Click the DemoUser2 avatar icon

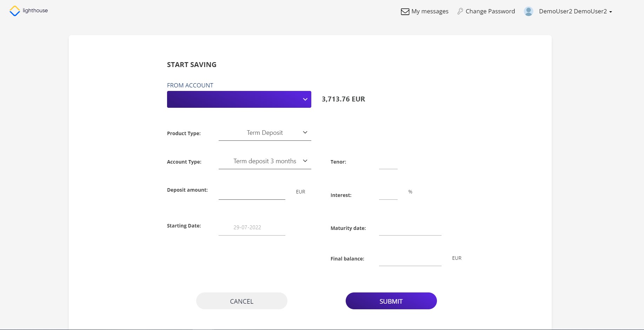[529, 11]
